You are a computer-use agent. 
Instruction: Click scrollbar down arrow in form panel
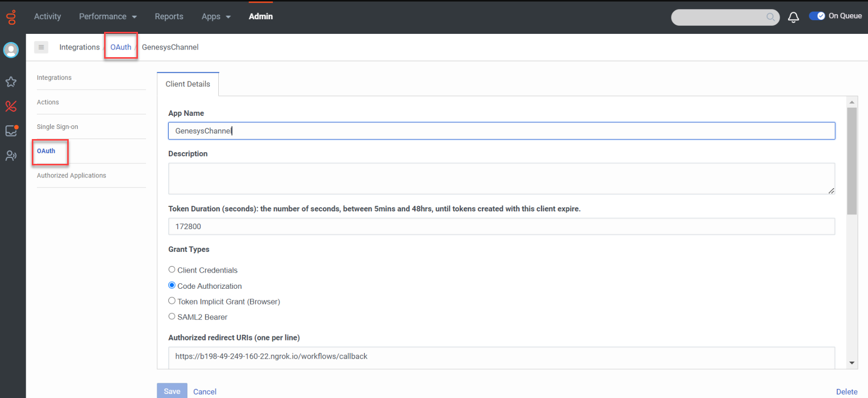pos(852,363)
